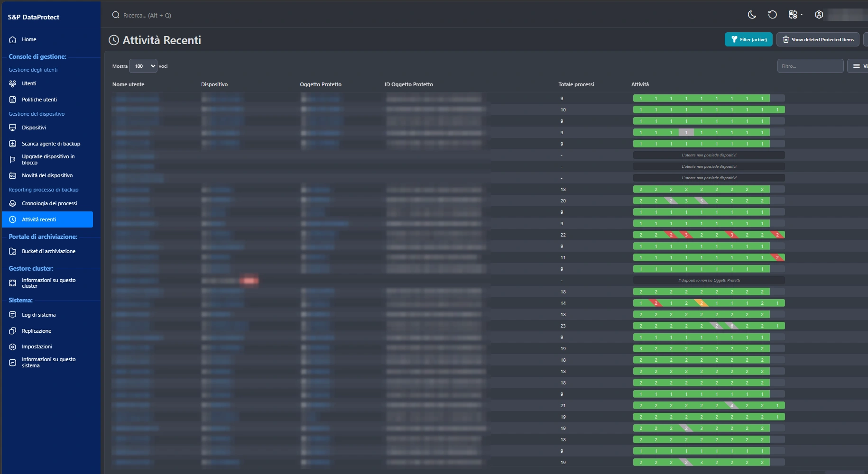Screen dimensions: 868x474
Task: Click Informazioni su questo sistema icon
Action: (x=13, y=363)
